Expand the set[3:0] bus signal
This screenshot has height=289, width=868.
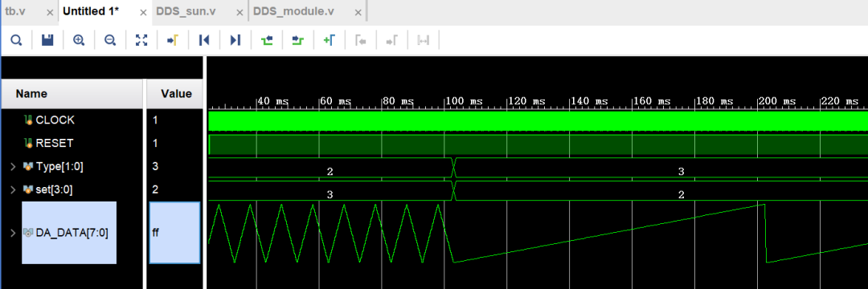click(13, 189)
